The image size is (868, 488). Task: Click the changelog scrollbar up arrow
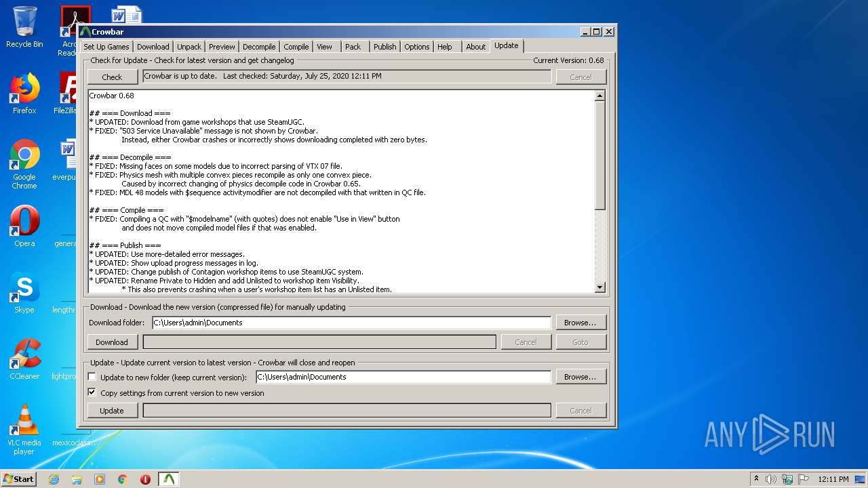[599, 96]
